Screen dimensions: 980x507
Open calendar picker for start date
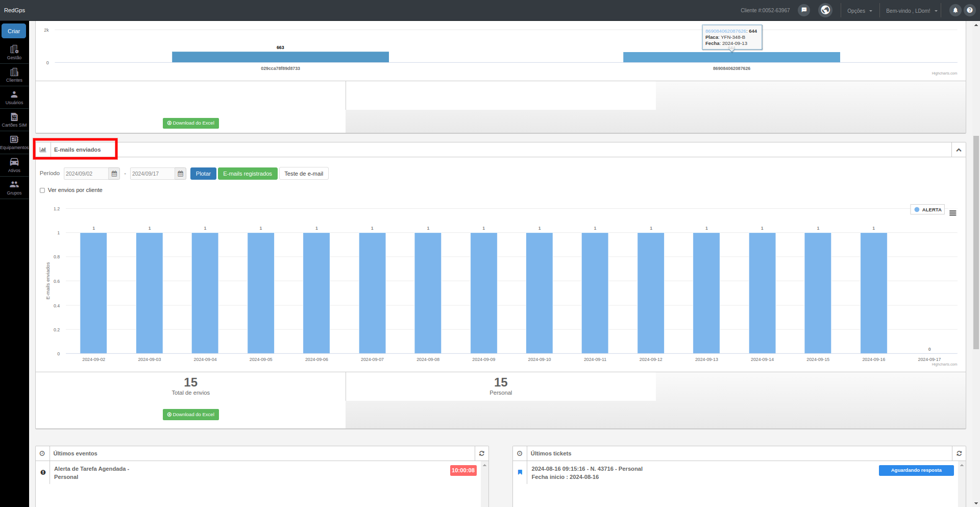(114, 174)
